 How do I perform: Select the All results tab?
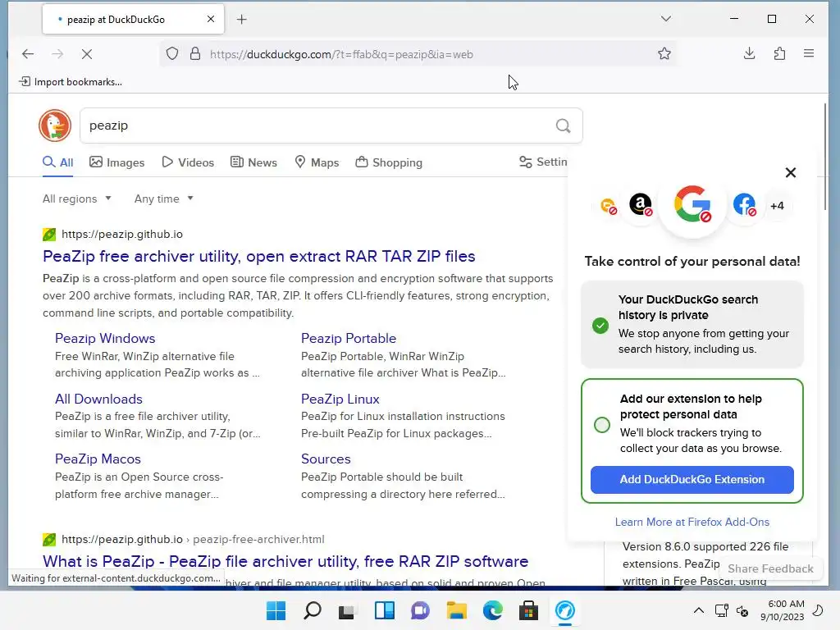(x=58, y=162)
